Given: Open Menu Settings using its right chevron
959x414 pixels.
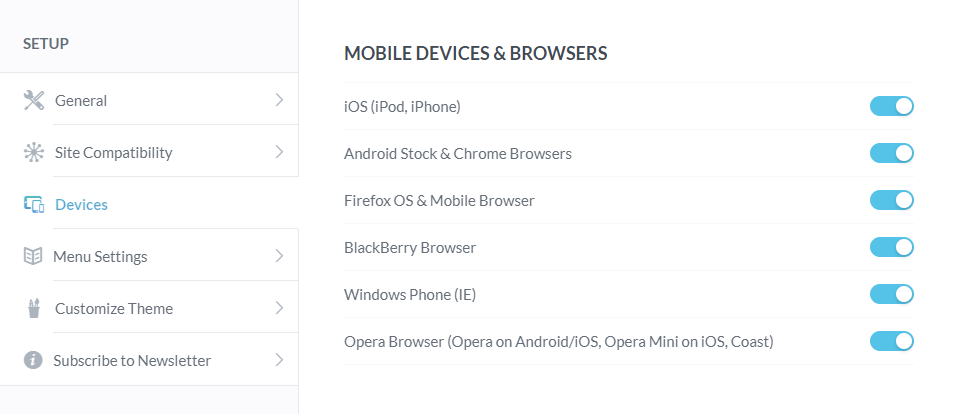Looking at the screenshot, I should (x=280, y=256).
